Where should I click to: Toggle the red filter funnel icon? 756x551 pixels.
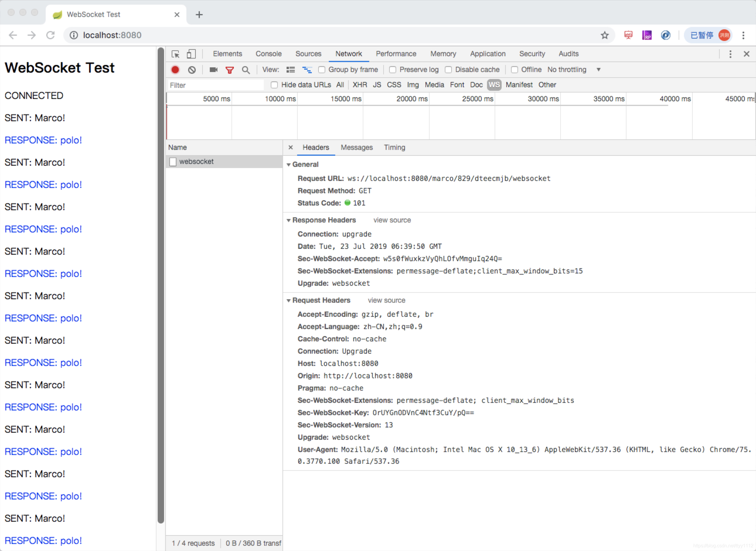tap(230, 70)
